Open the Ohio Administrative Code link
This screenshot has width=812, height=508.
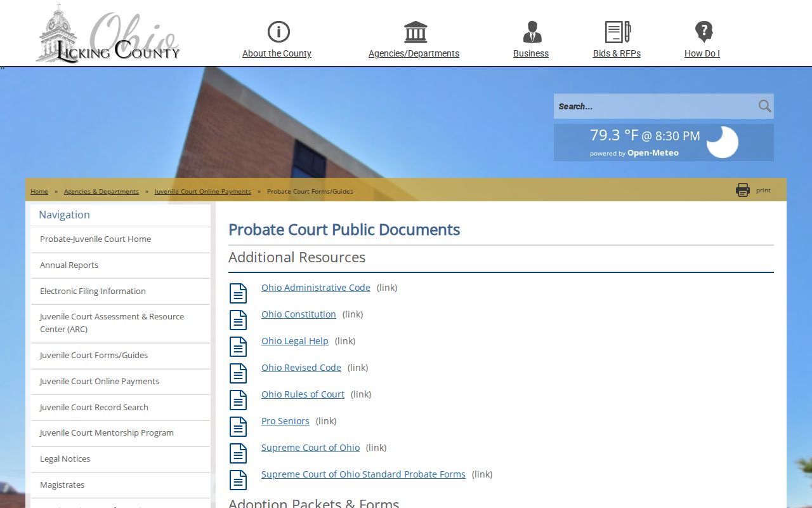[x=316, y=288]
